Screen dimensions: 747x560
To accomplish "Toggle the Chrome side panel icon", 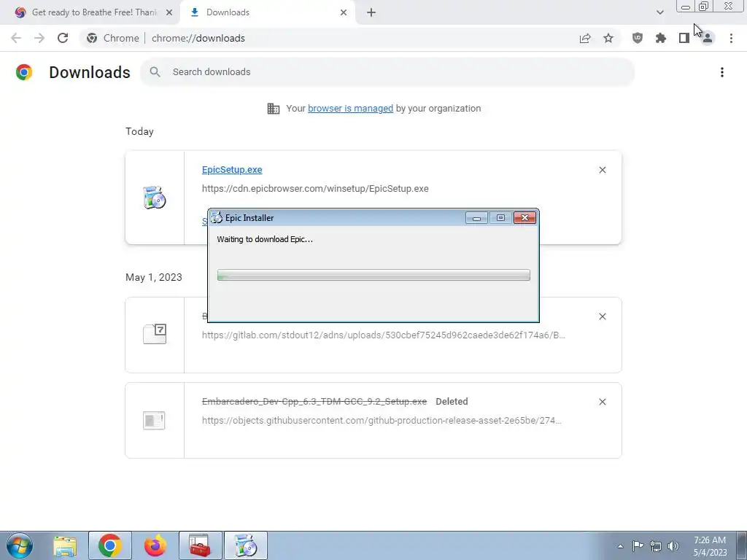I will 684,38.
